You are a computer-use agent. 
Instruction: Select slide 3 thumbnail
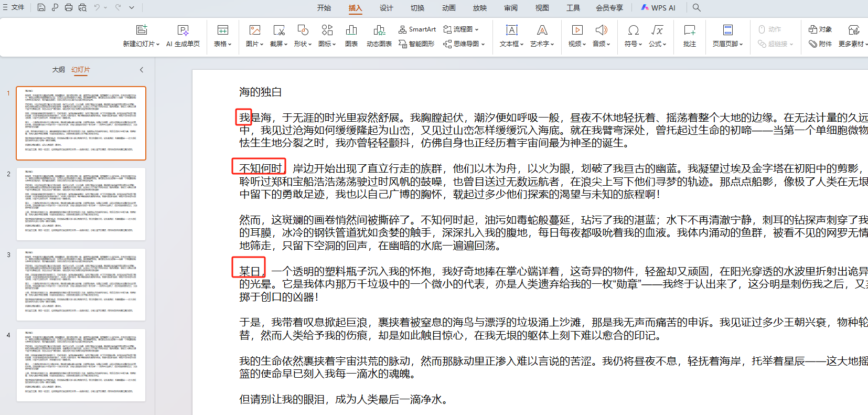(x=81, y=284)
